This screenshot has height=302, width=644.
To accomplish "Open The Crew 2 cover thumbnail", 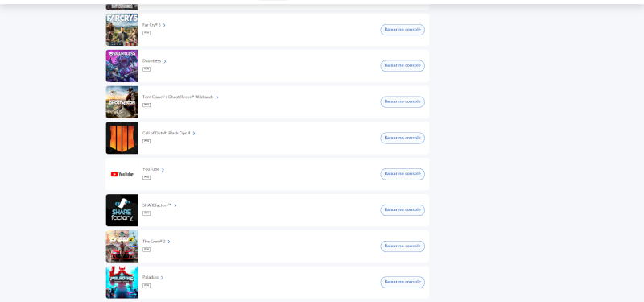I will click(x=122, y=246).
